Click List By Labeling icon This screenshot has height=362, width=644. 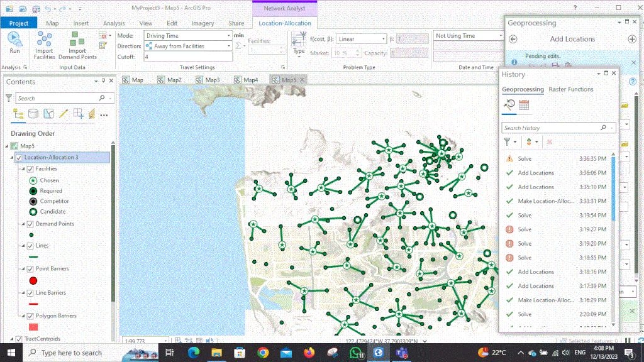coord(92,114)
